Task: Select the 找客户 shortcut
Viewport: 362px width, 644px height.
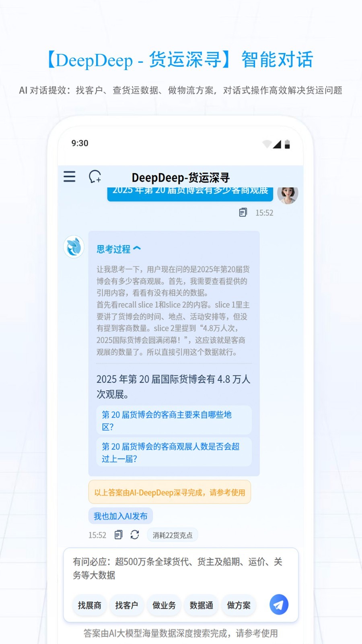Action: click(x=126, y=605)
